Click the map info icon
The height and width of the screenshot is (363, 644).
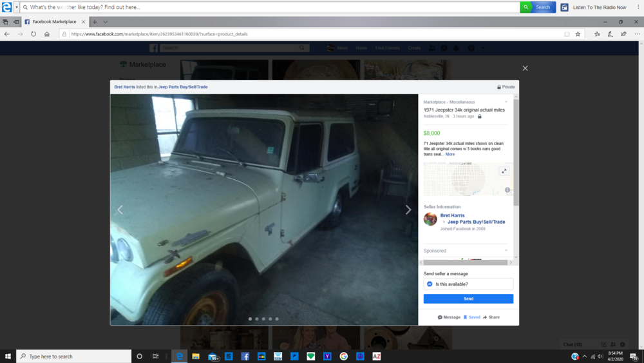(507, 190)
